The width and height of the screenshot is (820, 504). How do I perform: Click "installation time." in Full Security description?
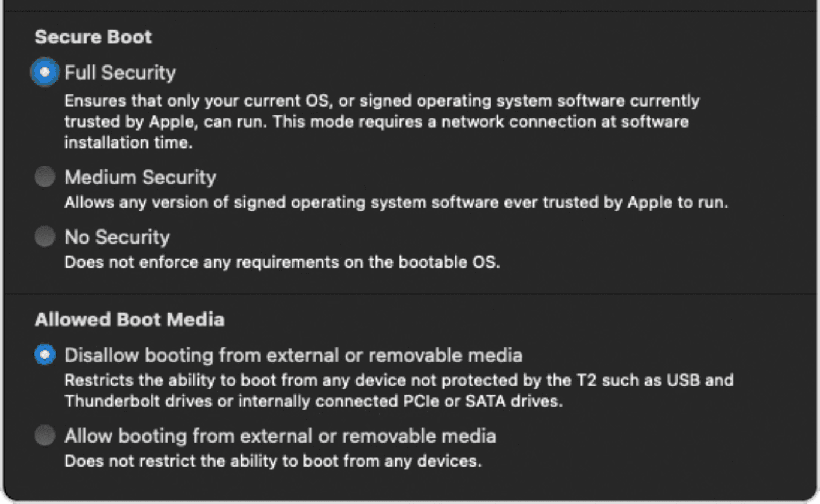[x=128, y=143]
